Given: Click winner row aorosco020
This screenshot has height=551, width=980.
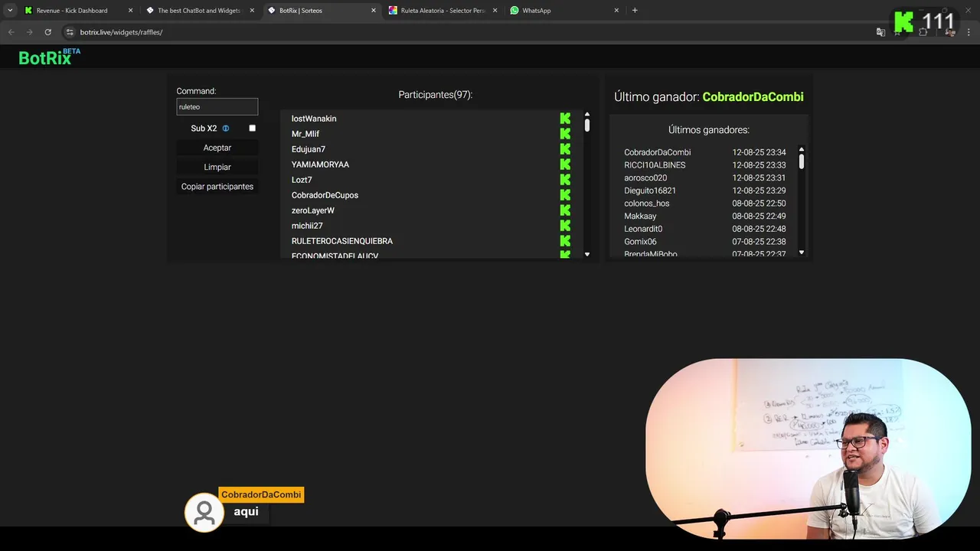Looking at the screenshot, I should click(x=705, y=178).
